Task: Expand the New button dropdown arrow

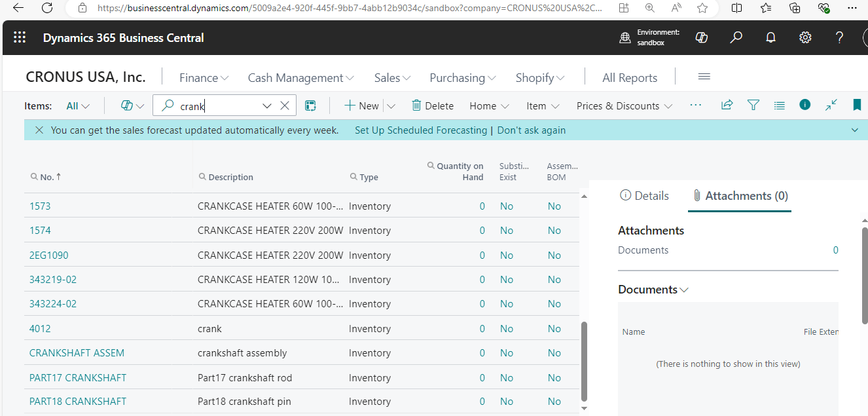Action: click(391, 105)
